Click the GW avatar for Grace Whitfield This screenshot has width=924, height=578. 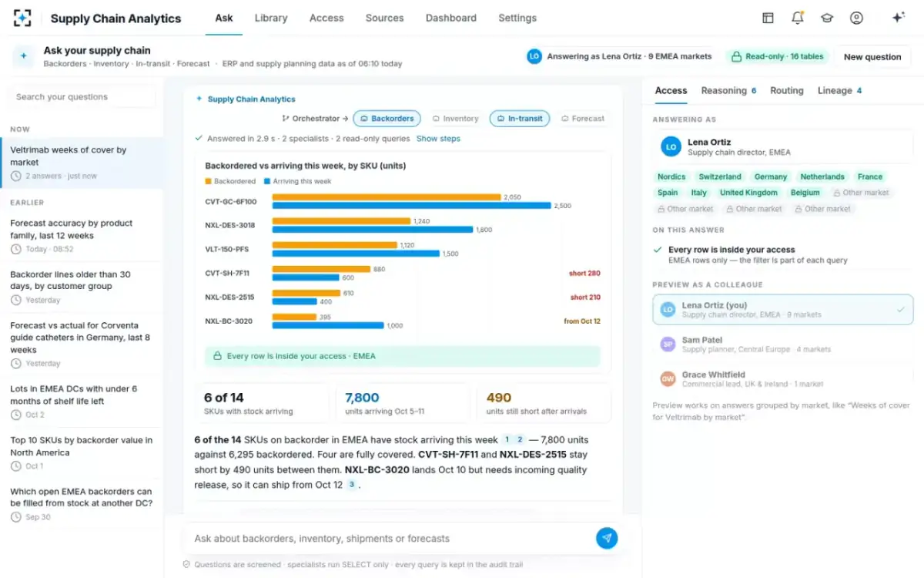(x=668, y=378)
